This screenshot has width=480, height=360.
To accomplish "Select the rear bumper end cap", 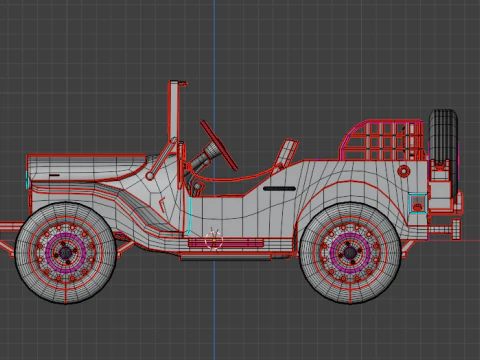I will [x=455, y=229].
